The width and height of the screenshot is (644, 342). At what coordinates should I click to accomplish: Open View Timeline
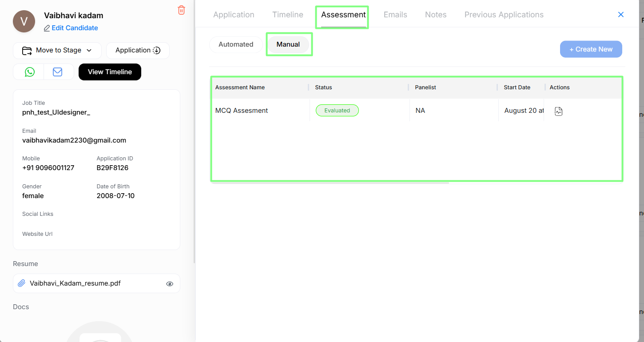click(110, 72)
